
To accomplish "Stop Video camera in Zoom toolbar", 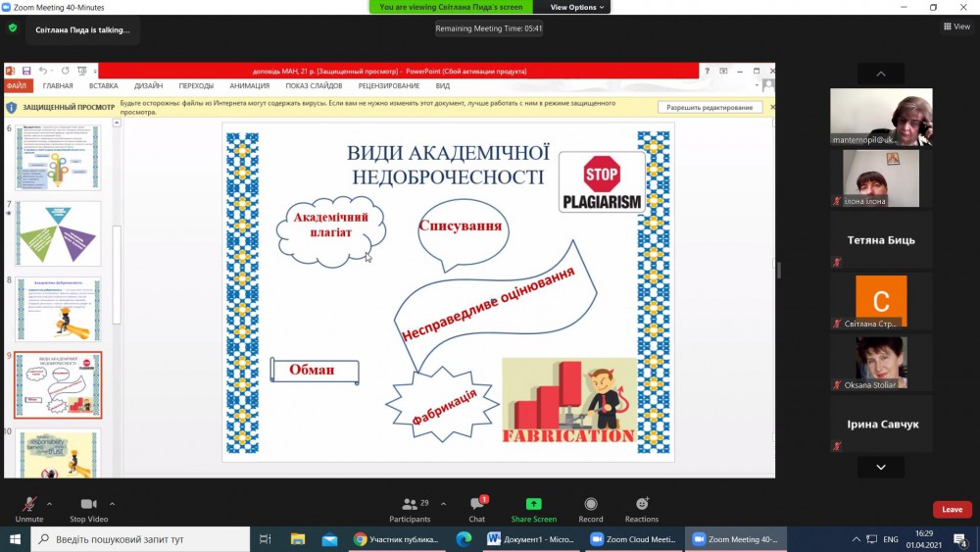I will (x=89, y=509).
